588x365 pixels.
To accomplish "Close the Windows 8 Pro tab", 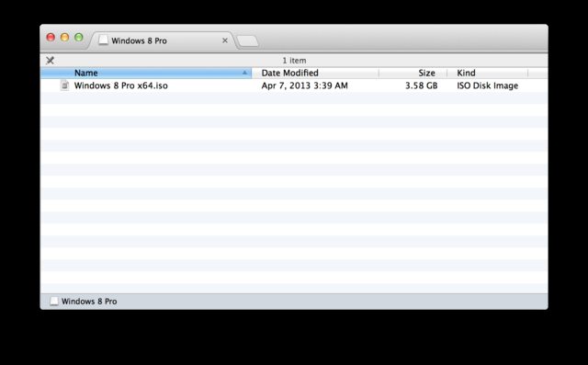I will click(225, 40).
